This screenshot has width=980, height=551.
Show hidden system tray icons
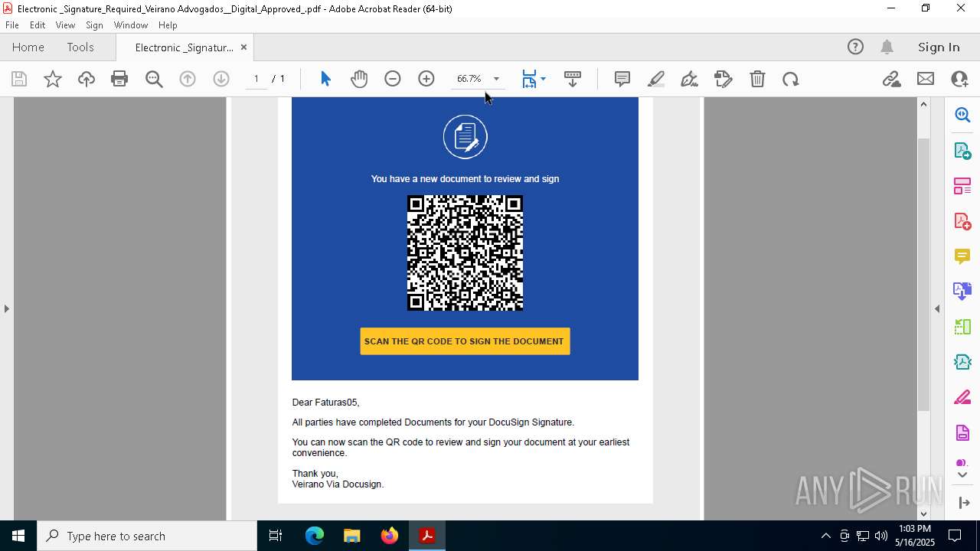[x=825, y=536]
